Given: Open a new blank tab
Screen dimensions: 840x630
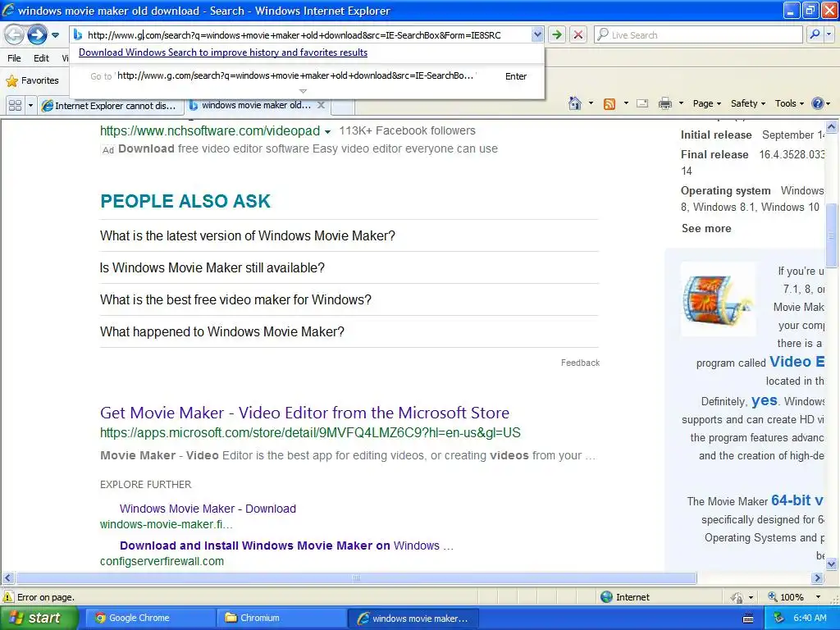Looking at the screenshot, I should pos(343,106).
